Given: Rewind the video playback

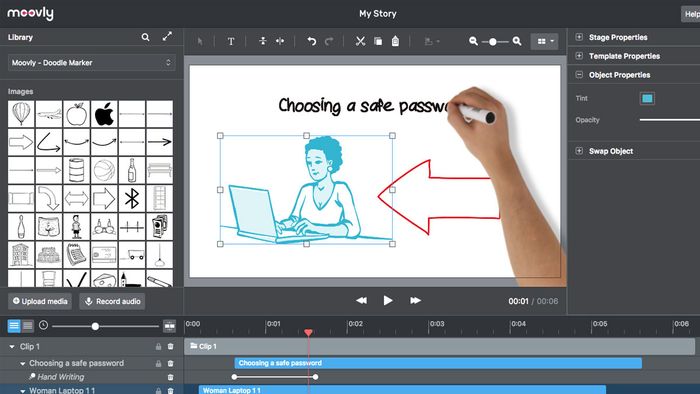Looking at the screenshot, I should (x=362, y=300).
